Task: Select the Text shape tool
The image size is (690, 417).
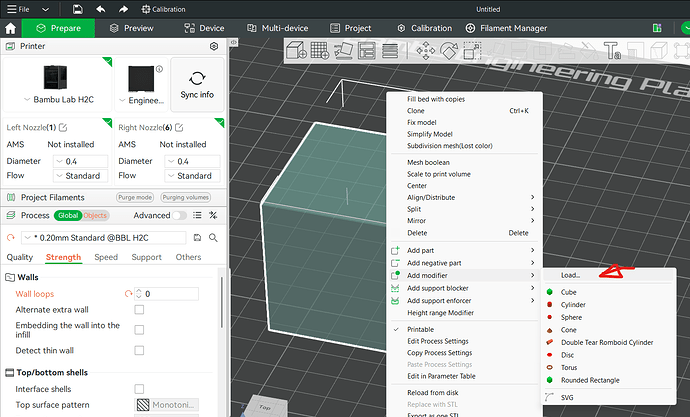Action: (x=612, y=51)
